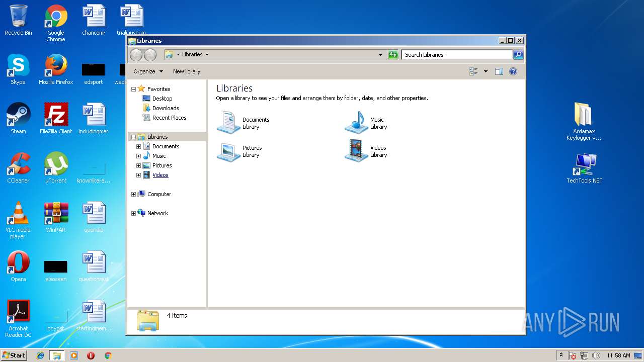644x362 pixels.
Task: Open Libraries breadcrumb dropdown arrow
Action: (207, 54)
